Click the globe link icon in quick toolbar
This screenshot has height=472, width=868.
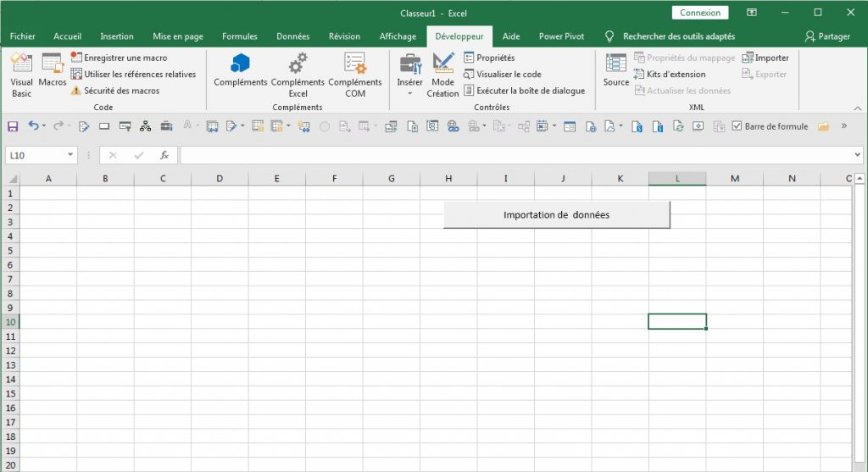pos(453,127)
